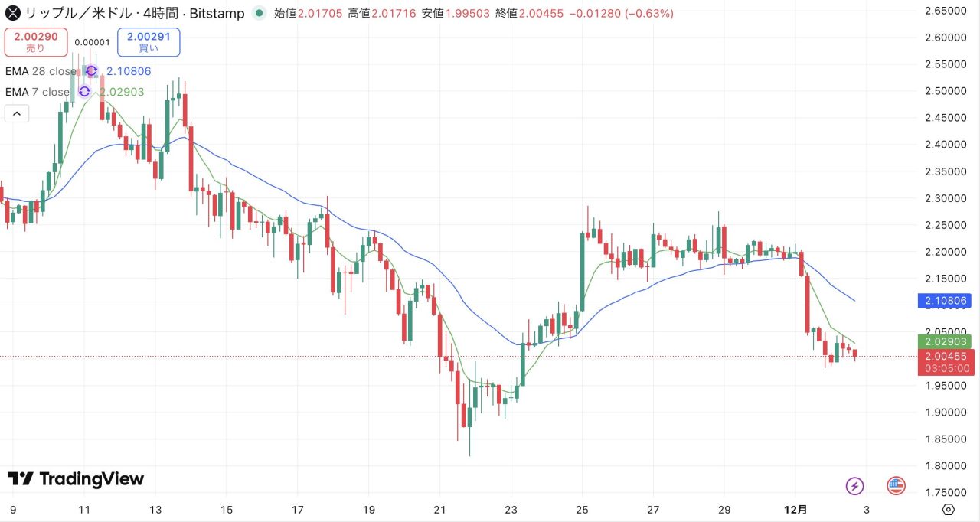Click the EMA 28 reload indicator icon

click(90, 70)
